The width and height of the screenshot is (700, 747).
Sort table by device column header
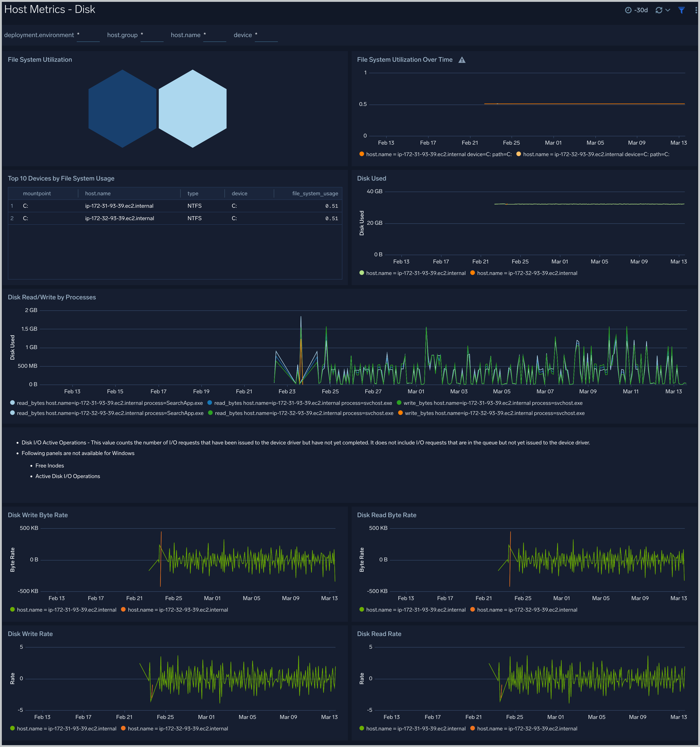pos(239,193)
